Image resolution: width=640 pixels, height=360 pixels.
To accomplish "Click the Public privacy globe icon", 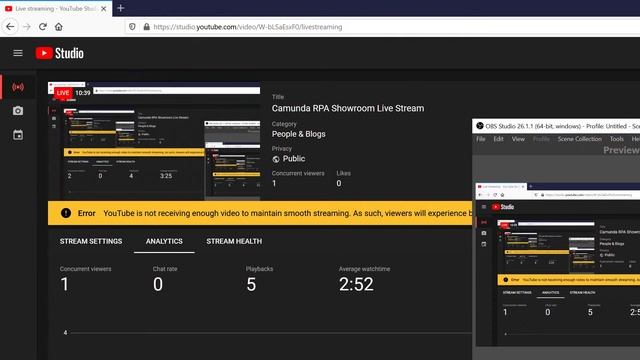I will click(276, 159).
